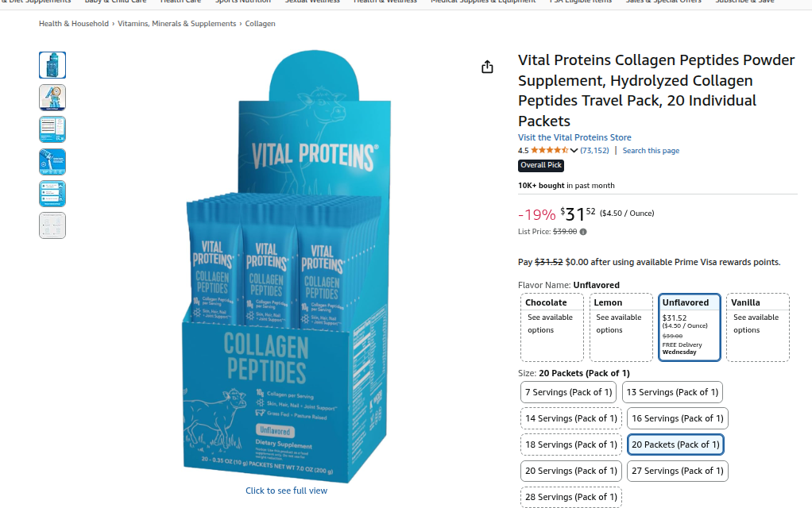Screen dimensions: 812x508
Task: Open the 73,152 ratings link
Action: (594, 151)
